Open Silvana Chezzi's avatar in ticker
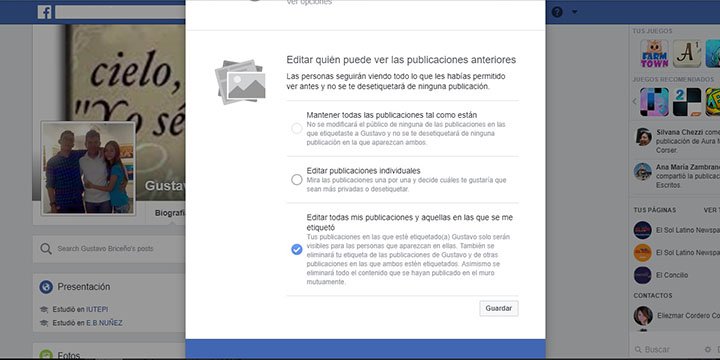Image resolution: width=720 pixels, height=360 pixels. [x=643, y=137]
